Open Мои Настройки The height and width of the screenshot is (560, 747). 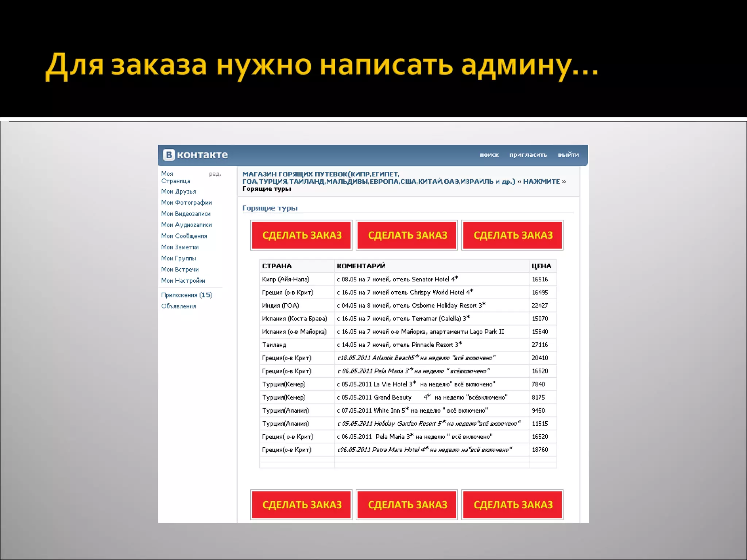(183, 281)
